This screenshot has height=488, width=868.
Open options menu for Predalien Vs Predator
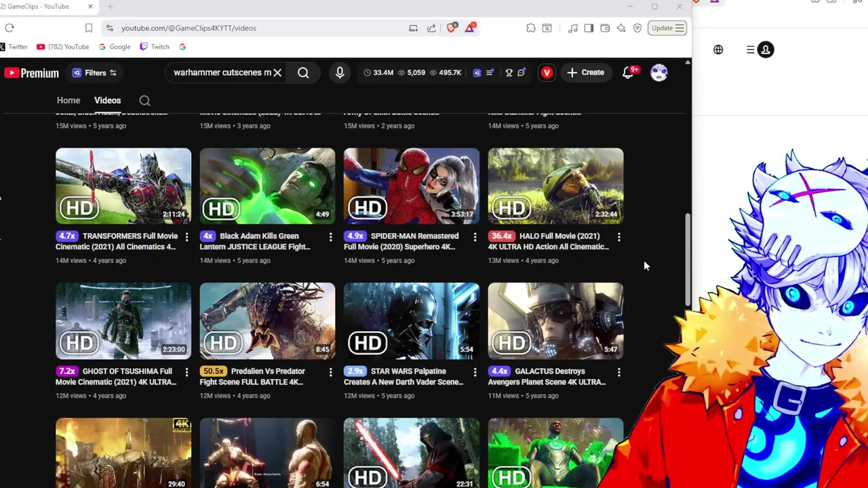(x=330, y=371)
